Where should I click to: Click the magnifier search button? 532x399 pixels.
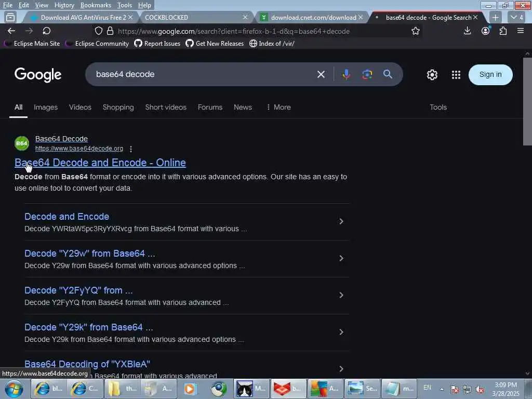(388, 74)
